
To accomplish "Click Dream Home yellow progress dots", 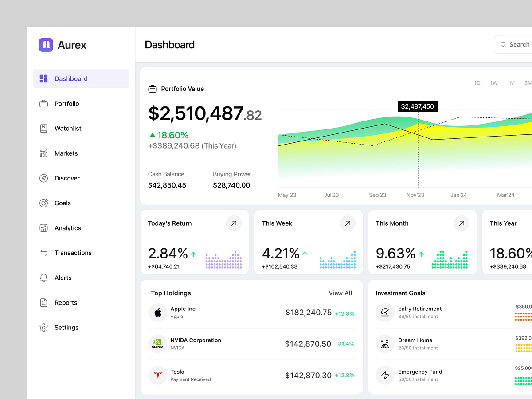I will [x=523, y=348].
